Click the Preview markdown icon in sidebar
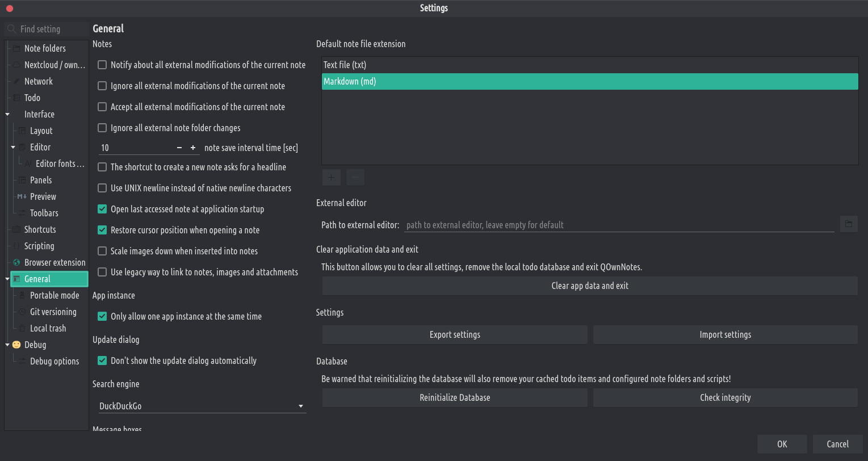Screen dimensions: 868x461 [22, 196]
